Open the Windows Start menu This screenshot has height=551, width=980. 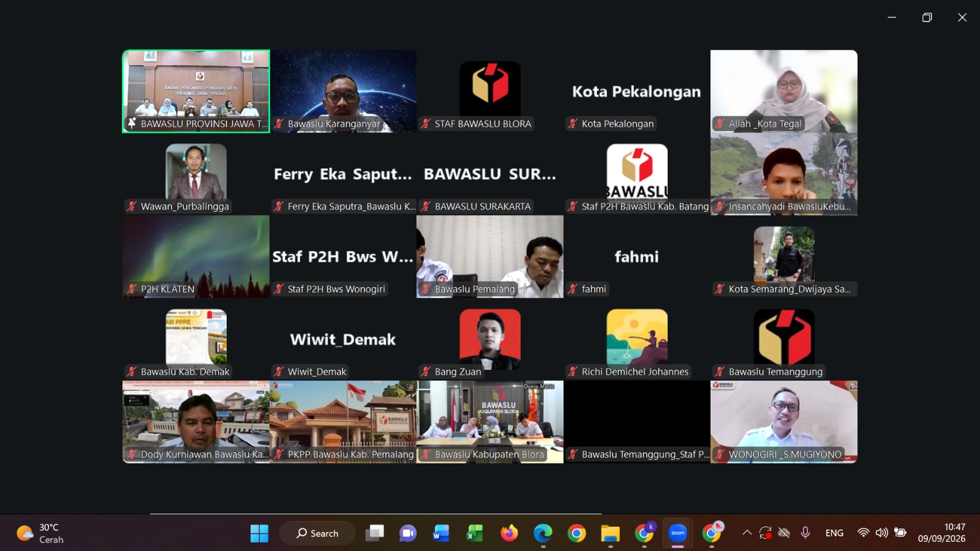(x=259, y=533)
